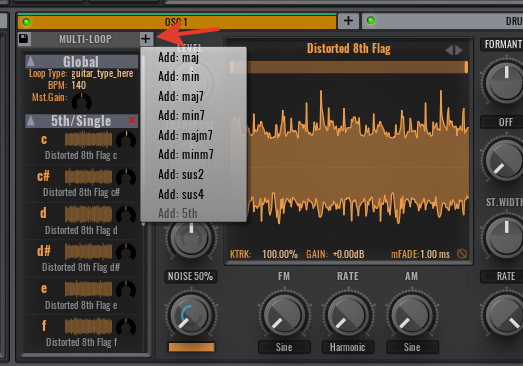The height and width of the screenshot is (366, 523).
Task: Choose Add: majm7 from the menu
Action: 185,135
